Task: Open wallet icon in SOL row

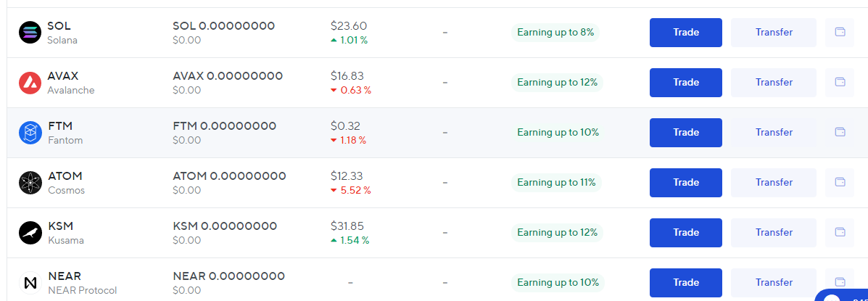Action: (840, 33)
